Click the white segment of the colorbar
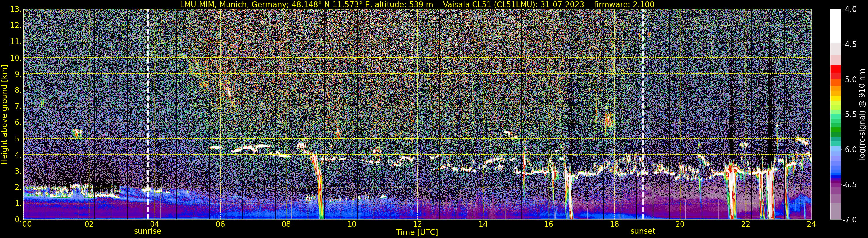The image size is (868, 238). [835, 26]
